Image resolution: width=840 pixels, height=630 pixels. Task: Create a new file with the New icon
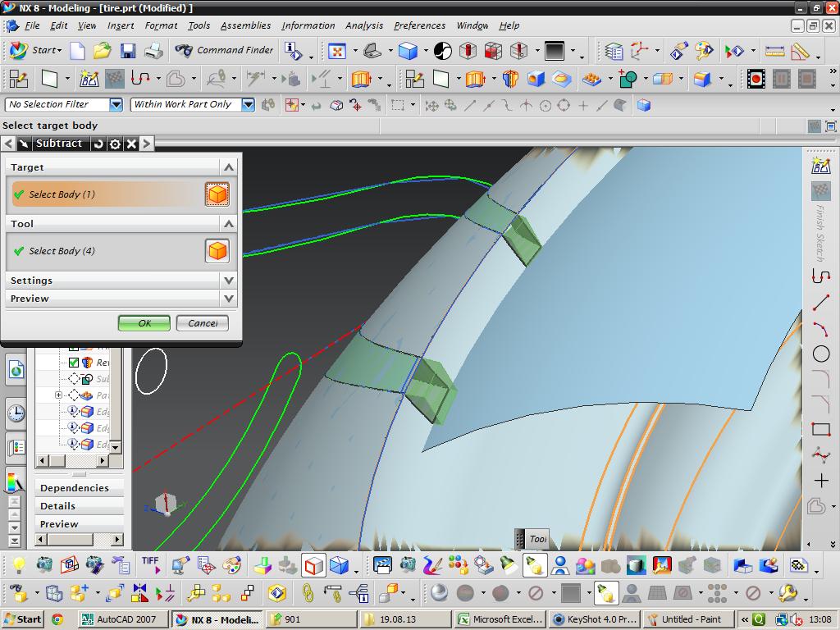click(78, 51)
